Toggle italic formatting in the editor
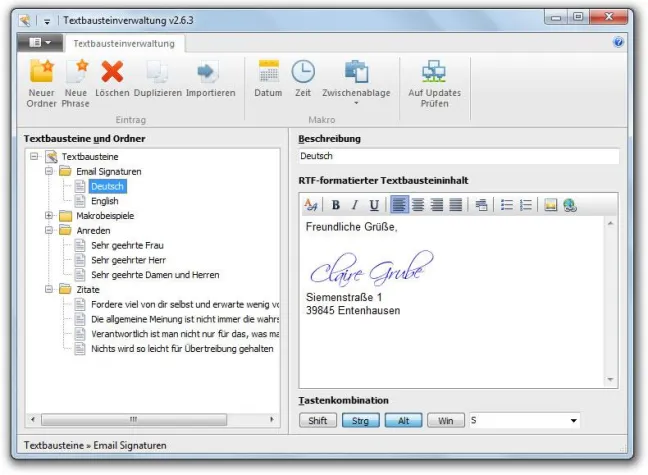648x475 pixels. click(355, 205)
